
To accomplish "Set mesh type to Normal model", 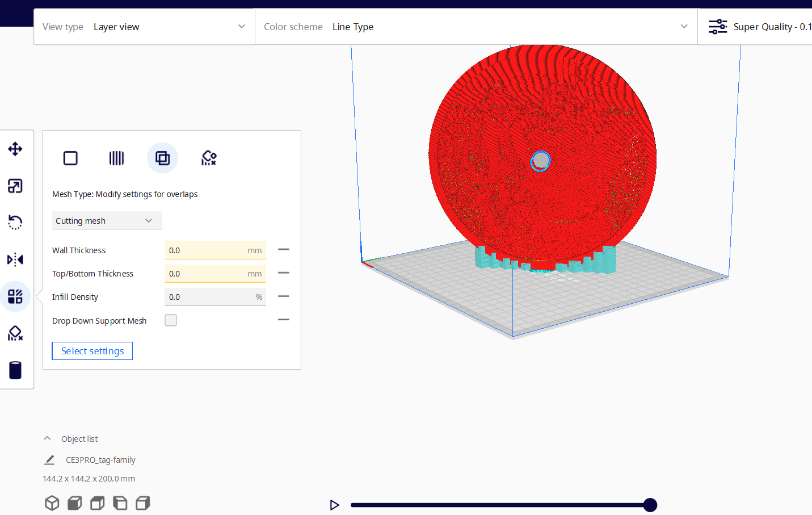I will click(70, 158).
